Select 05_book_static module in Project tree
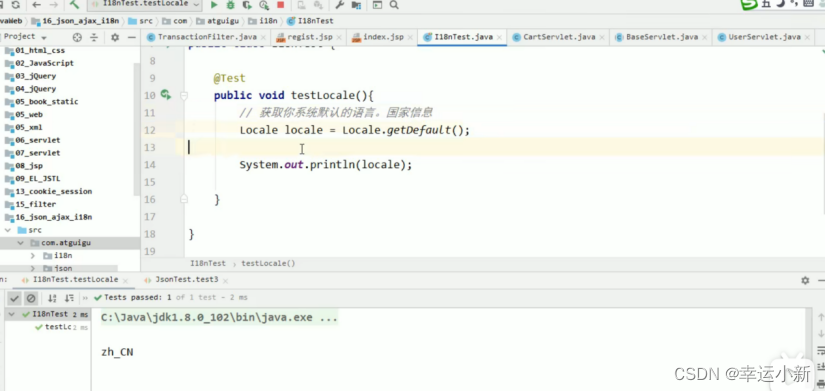Image resolution: width=826 pixels, height=392 pixels. 47,102
